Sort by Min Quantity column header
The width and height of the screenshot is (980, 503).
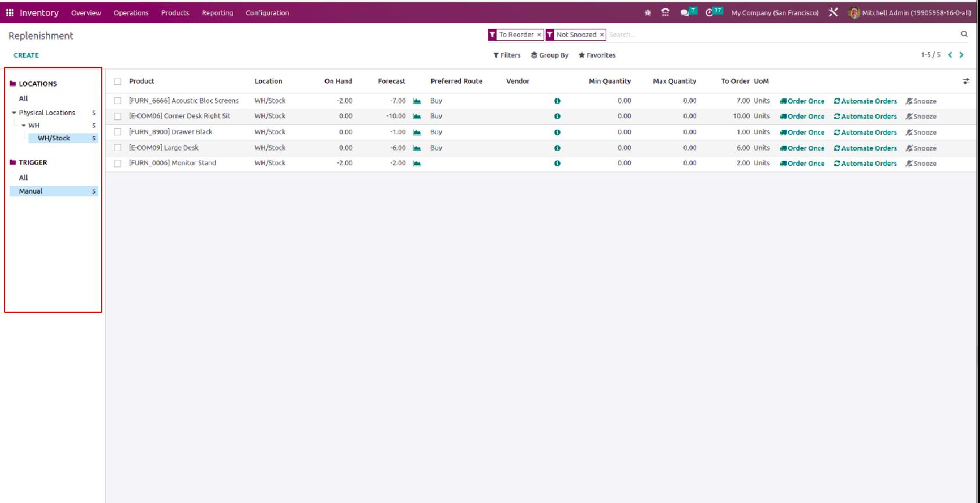coord(610,81)
